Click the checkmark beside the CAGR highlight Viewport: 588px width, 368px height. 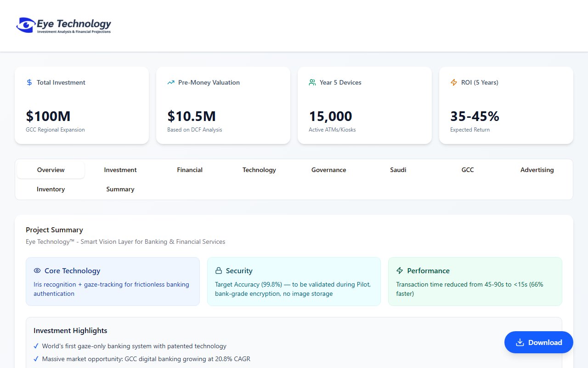[36, 359]
